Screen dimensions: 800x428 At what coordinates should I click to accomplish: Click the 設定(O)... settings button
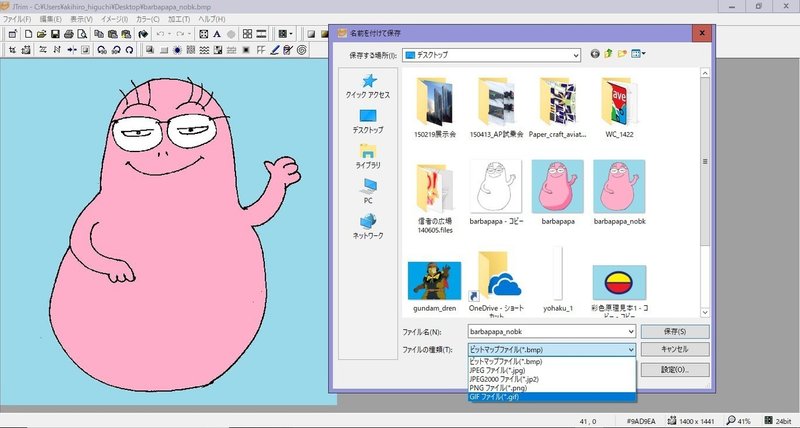point(675,369)
